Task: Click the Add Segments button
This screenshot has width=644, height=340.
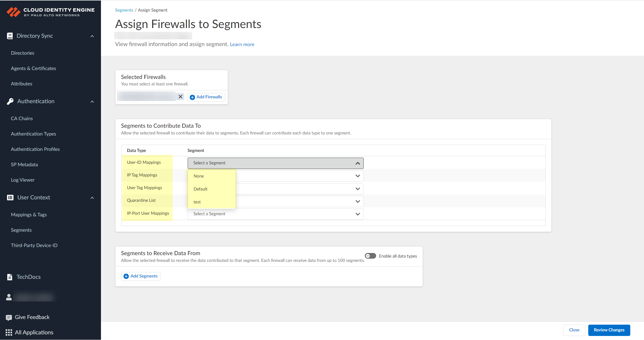Action: [141, 276]
